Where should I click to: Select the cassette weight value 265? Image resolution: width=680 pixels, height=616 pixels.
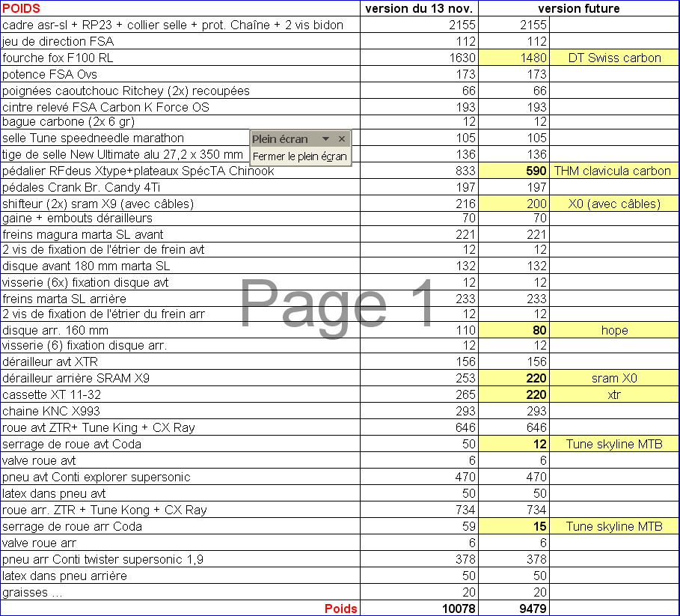pos(420,394)
